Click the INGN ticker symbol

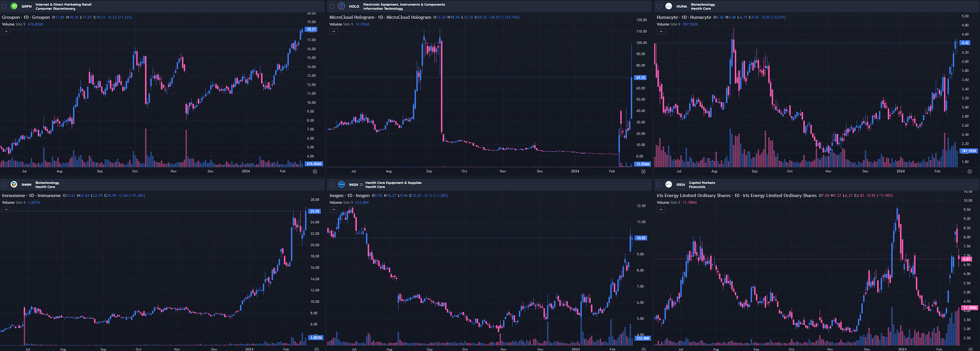[354, 185]
